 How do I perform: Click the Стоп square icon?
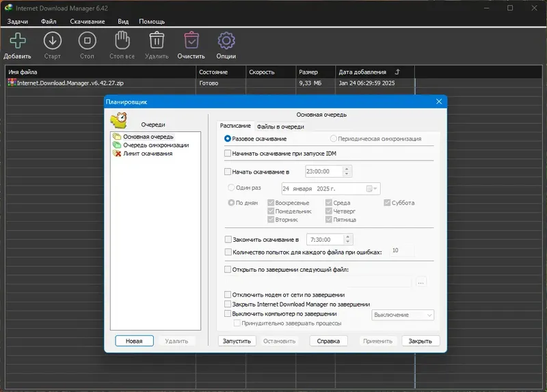pyautogui.click(x=88, y=40)
